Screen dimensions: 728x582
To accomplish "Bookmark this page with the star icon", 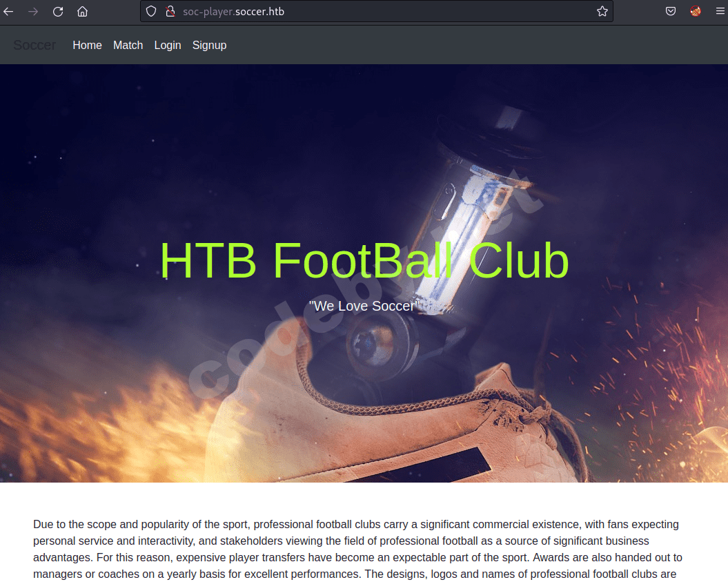I will (602, 11).
